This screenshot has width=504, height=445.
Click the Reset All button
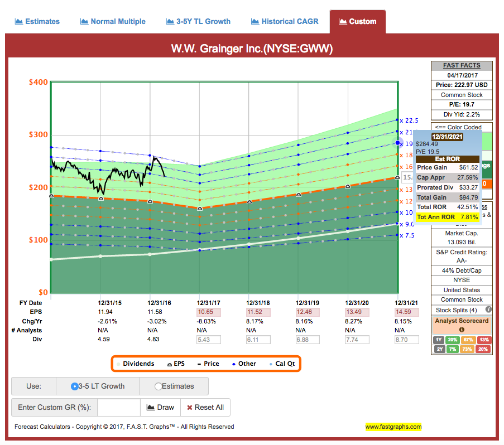(x=205, y=407)
